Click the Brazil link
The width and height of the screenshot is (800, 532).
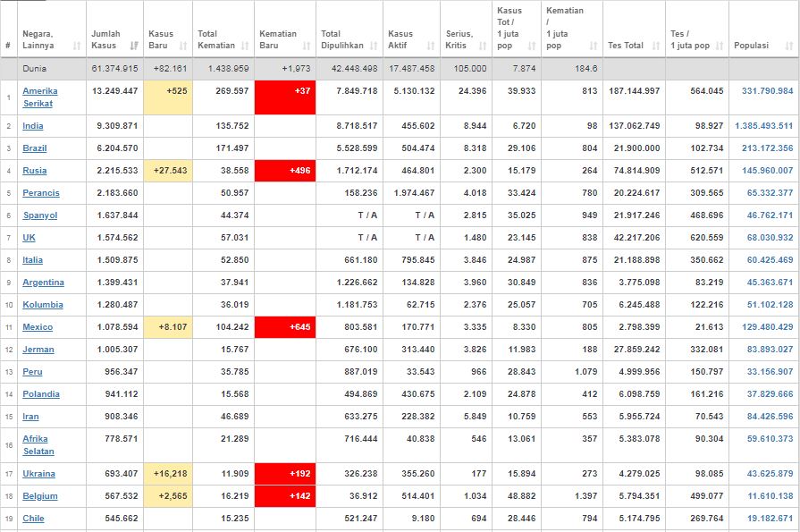(x=35, y=148)
